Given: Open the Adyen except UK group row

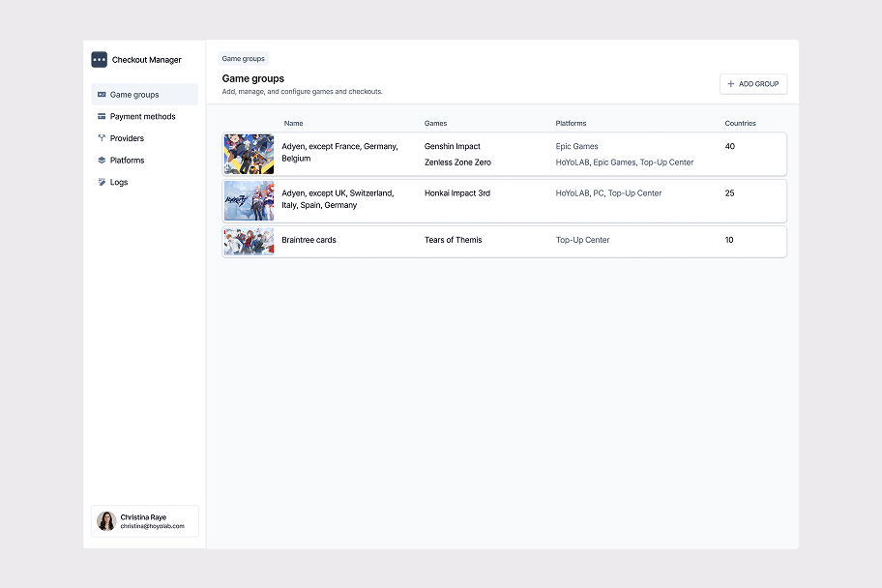Looking at the screenshot, I should [x=503, y=200].
